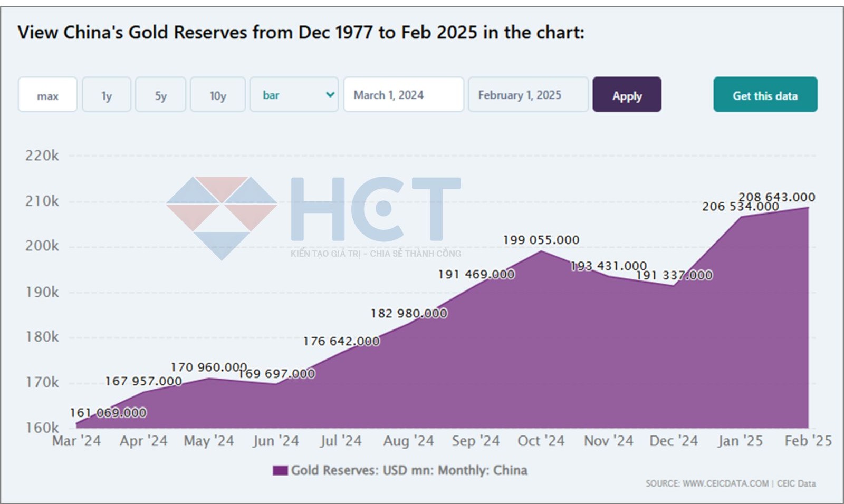Click the 208 643.000 data label
Image resolution: width=844 pixels, height=504 pixels.
pyautogui.click(x=776, y=197)
